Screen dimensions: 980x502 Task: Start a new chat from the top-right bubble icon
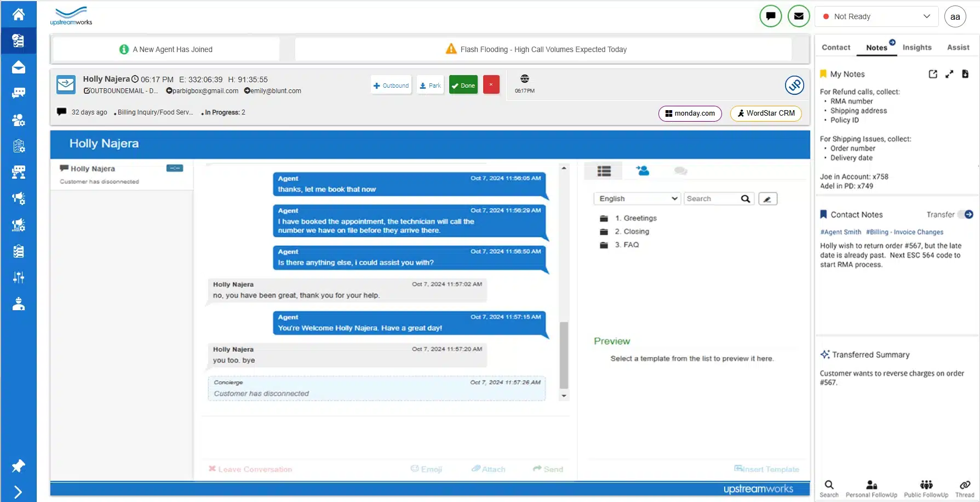[770, 16]
